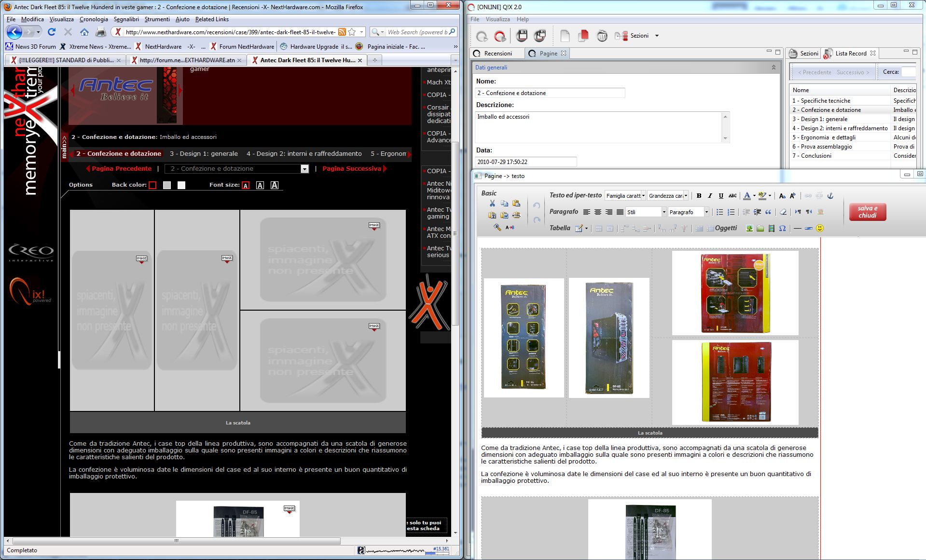Toggle bold formatting in editor
Screen dimensions: 926x560
click(699, 195)
